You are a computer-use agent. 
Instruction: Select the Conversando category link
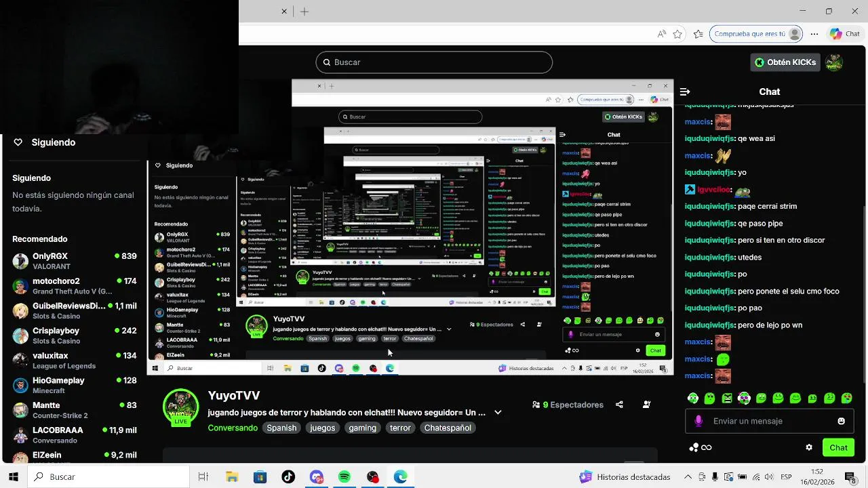[233, 428]
